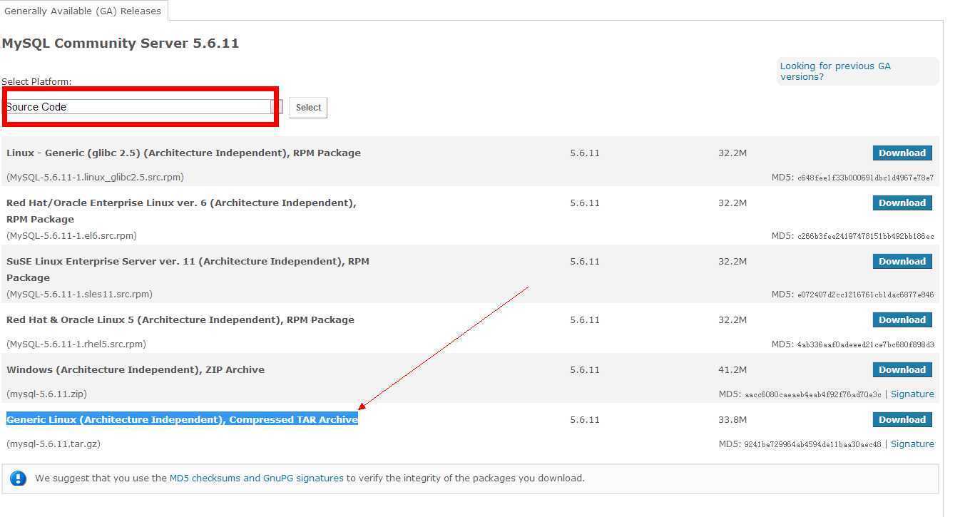
Task: Download the Windows ZIP Archive
Action: tap(902, 369)
